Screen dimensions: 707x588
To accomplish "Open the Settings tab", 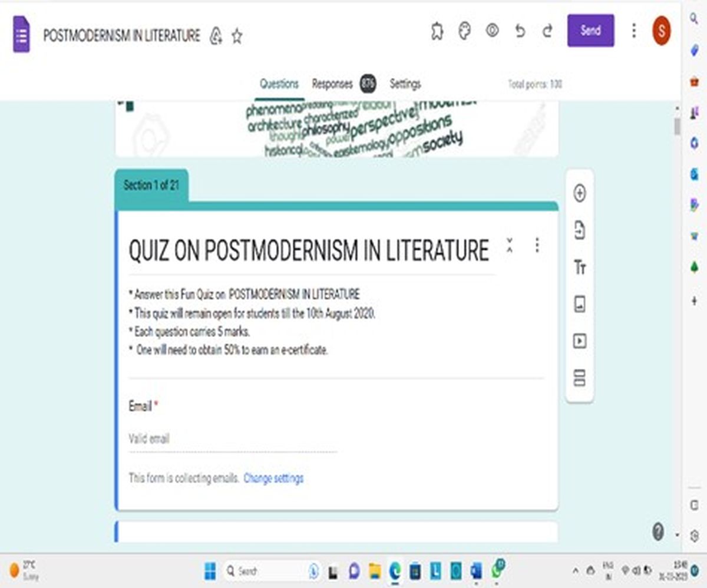I will coord(405,84).
